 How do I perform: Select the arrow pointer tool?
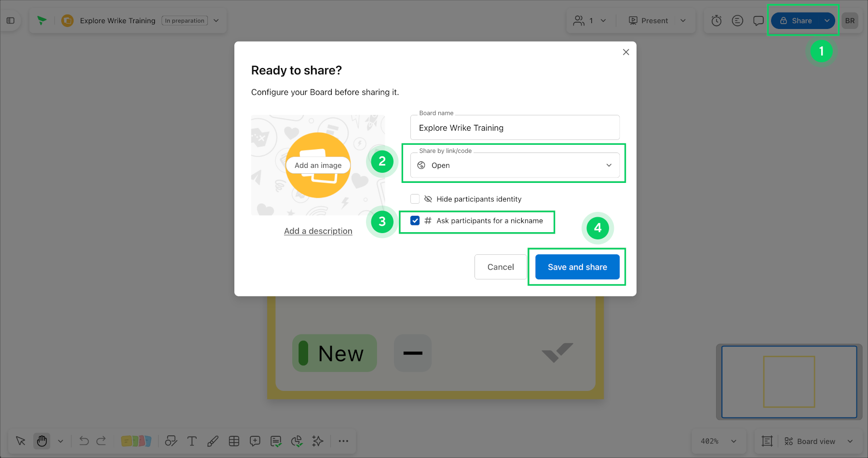(x=21, y=441)
